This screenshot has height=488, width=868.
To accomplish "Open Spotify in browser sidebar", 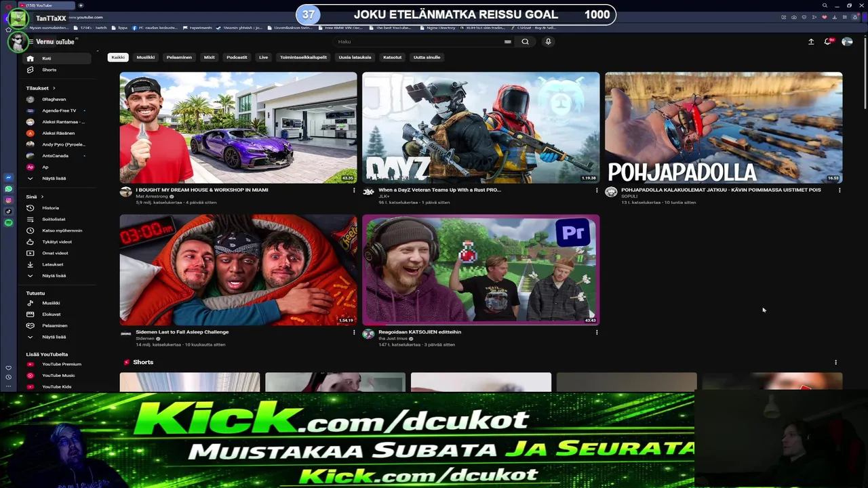I will [9, 222].
